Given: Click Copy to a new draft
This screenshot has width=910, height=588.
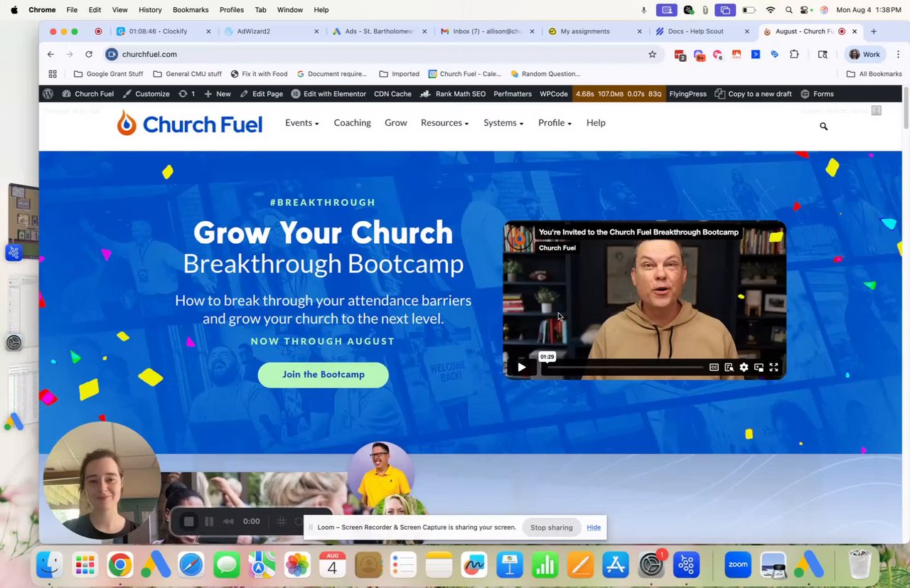Looking at the screenshot, I should point(753,94).
